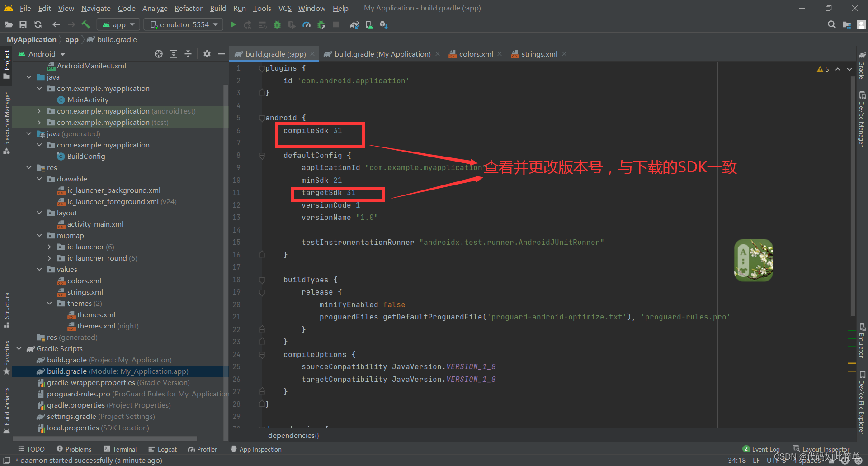Collapse all items in Project panel
868x466 pixels.
188,54
